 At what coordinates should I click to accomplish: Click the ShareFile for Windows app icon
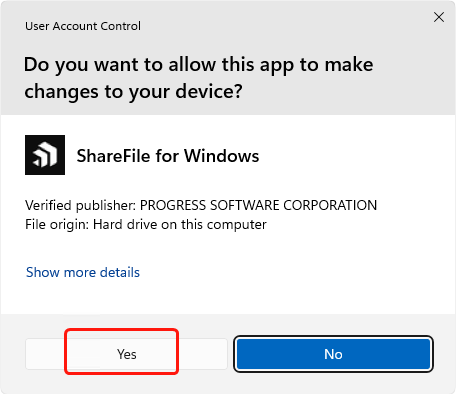click(x=45, y=155)
